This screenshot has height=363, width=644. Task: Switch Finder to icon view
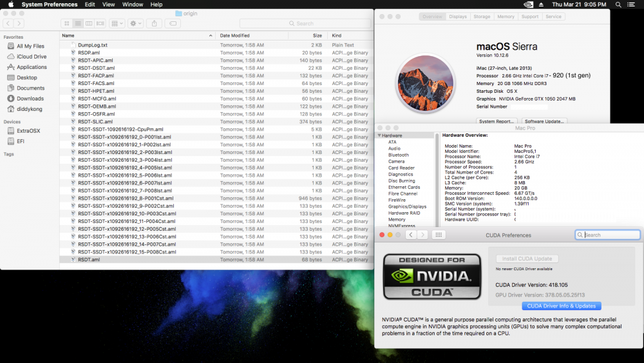[67, 23]
